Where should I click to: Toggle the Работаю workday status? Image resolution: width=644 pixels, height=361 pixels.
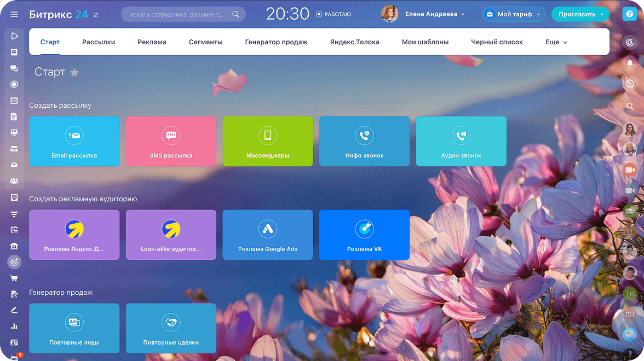pos(334,14)
